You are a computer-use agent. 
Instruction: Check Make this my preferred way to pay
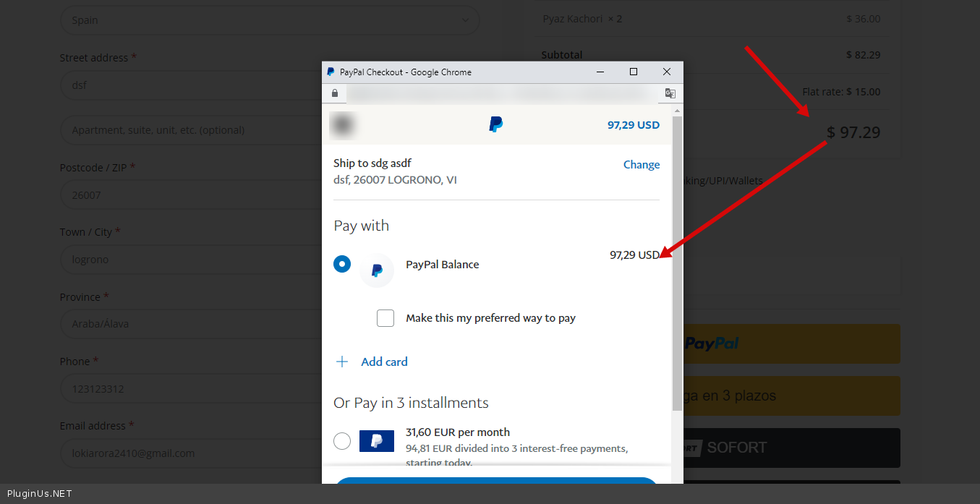click(x=385, y=318)
